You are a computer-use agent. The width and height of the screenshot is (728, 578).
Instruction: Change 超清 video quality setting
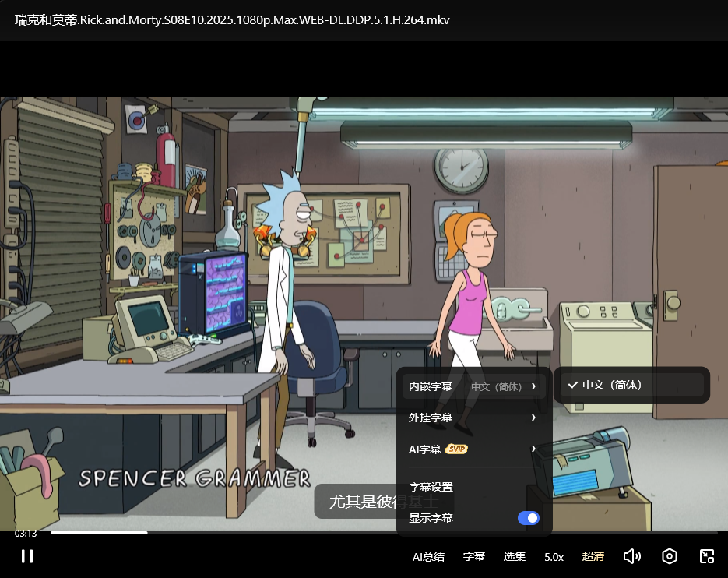593,556
